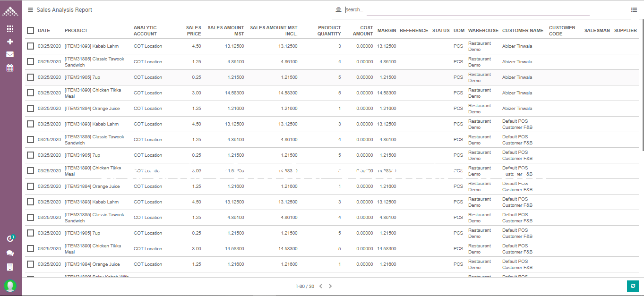Tick the select-all checkbox in header
The width and height of the screenshot is (644, 296).
pos(31,30)
